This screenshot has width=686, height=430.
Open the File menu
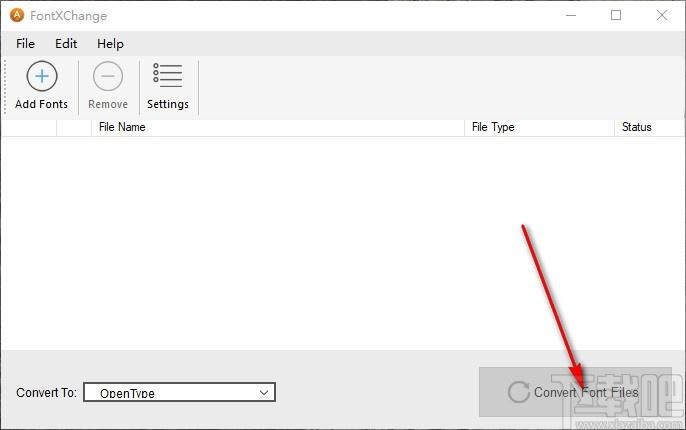click(25, 44)
